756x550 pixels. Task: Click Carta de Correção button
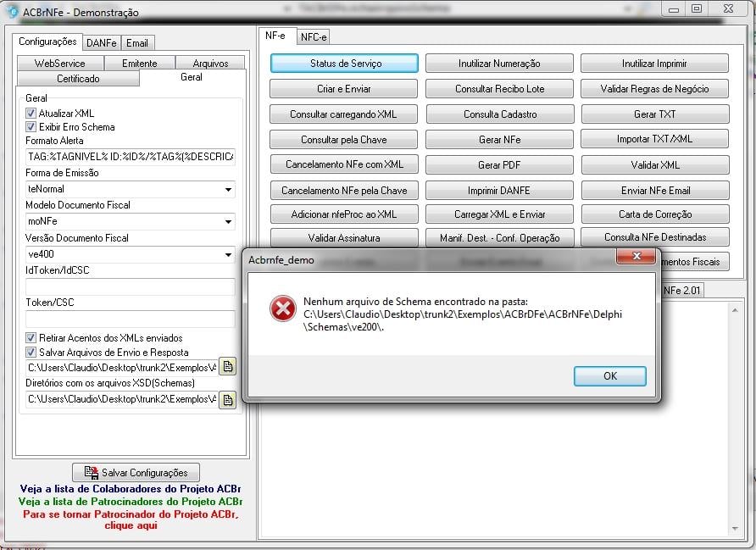(655, 214)
